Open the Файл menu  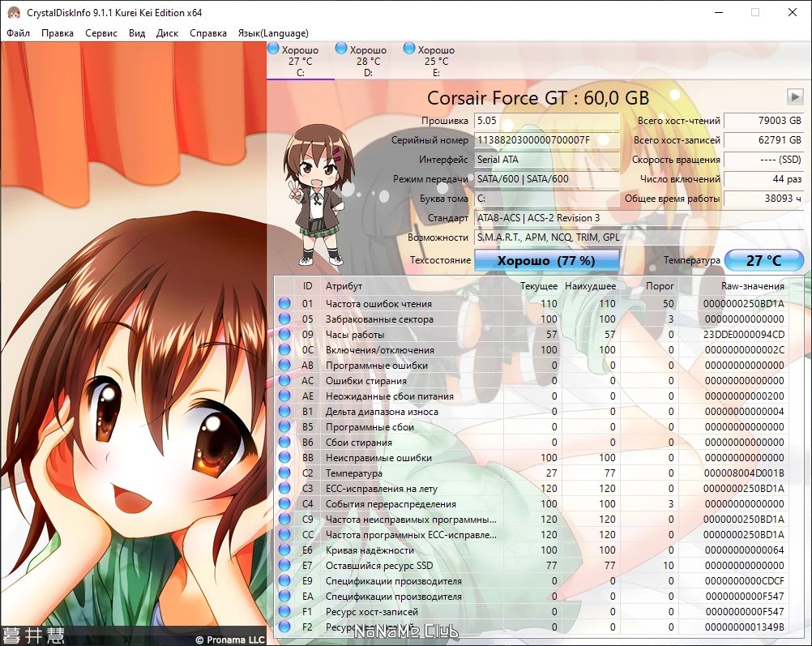[18, 33]
